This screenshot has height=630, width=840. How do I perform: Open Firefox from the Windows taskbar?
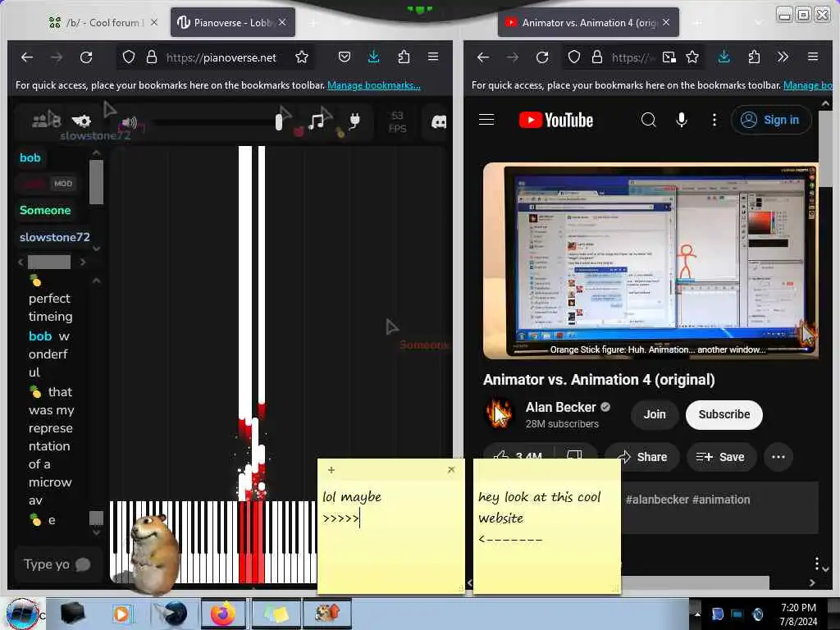(223, 614)
